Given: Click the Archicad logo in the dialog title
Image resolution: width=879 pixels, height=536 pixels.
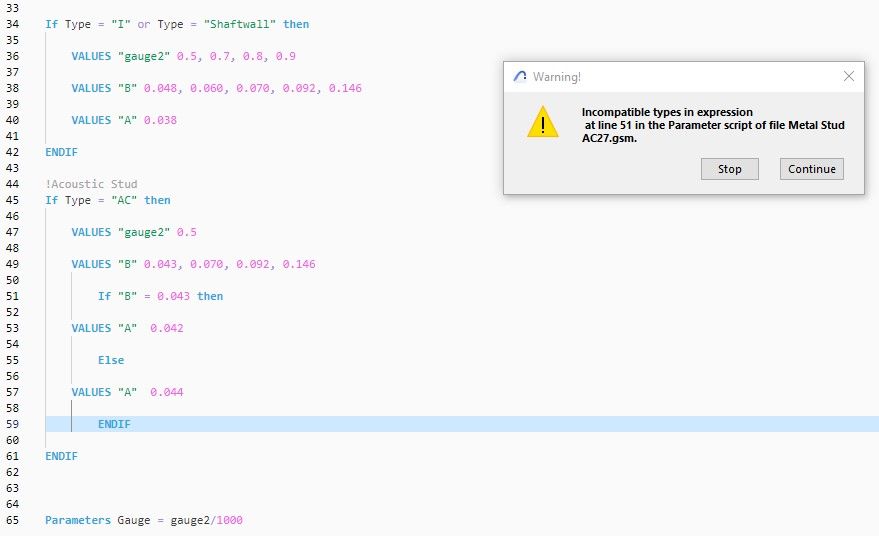Looking at the screenshot, I should [x=520, y=76].
